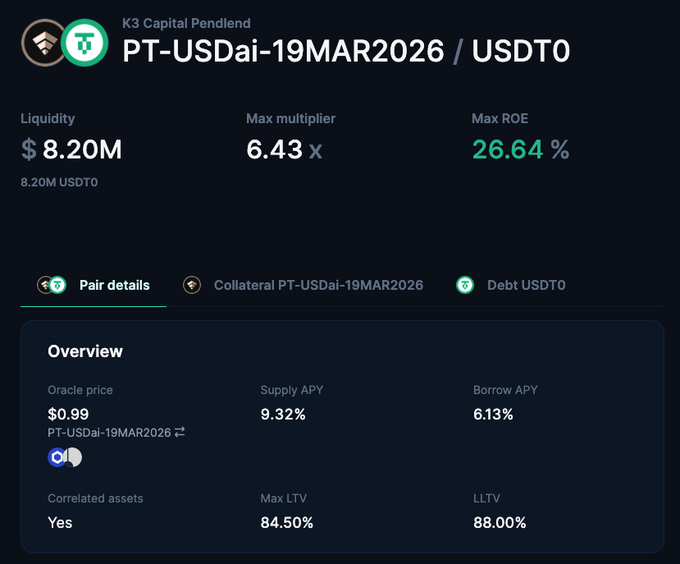Switch to Collateral PT-USDai-19MAR2026 tab
The height and width of the screenshot is (564, 680).
(x=318, y=286)
